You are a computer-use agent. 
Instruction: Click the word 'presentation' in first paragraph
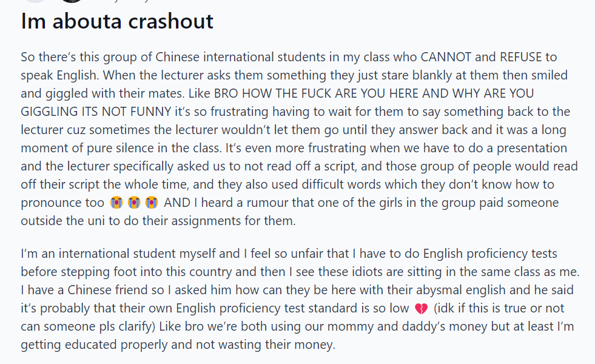[532, 148]
